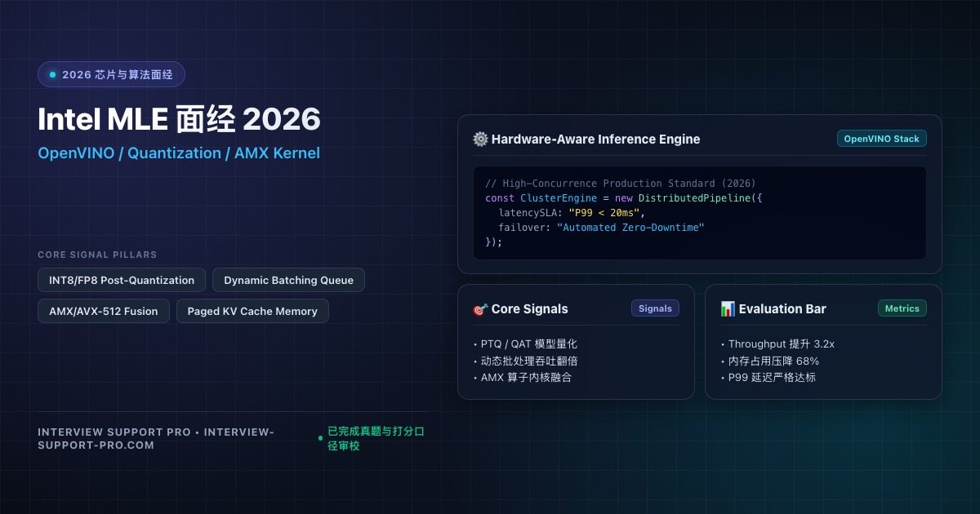Click the failover "Automated Zero-Downtime" line

coord(601,228)
